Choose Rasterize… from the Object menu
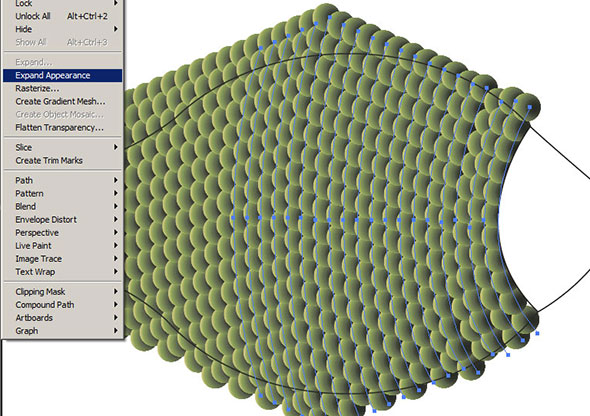 coord(62,88)
